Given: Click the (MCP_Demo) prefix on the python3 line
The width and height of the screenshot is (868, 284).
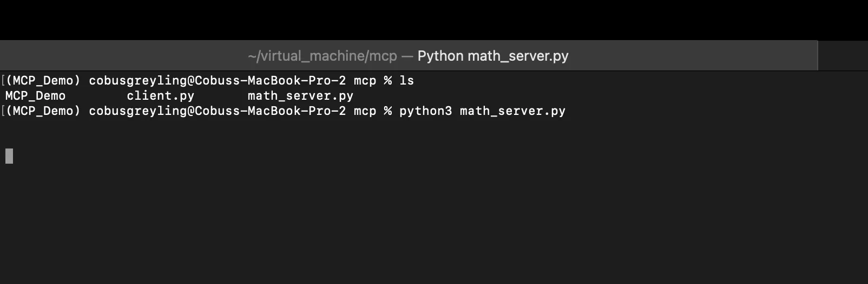Looking at the screenshot, I should (x=43, y=111).
